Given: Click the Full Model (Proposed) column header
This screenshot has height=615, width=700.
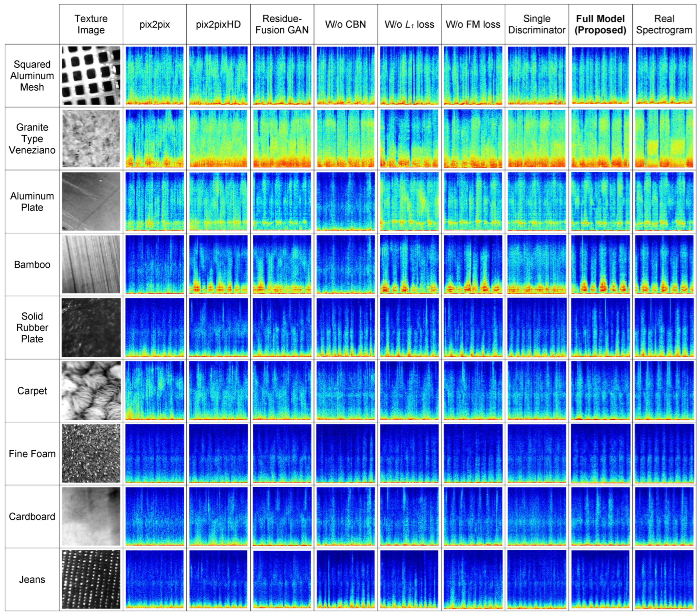Looking at the screenshot, I should [x=600, y=24].
